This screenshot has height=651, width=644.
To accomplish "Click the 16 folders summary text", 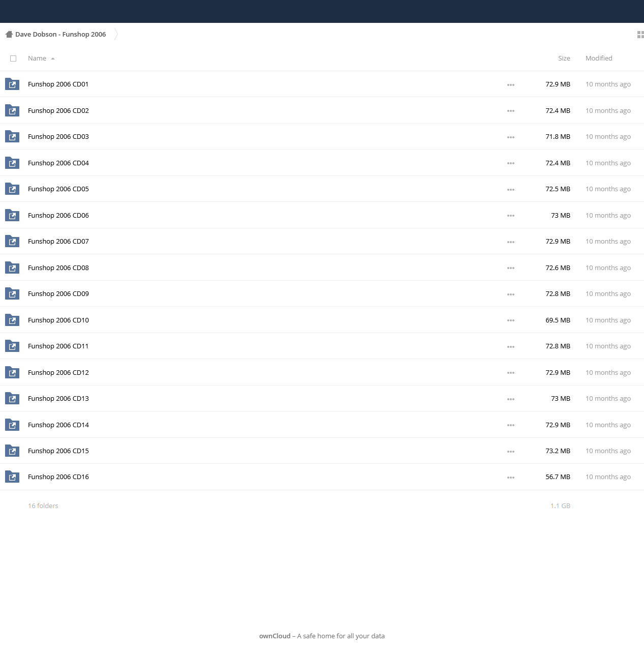I will (43, 506).
